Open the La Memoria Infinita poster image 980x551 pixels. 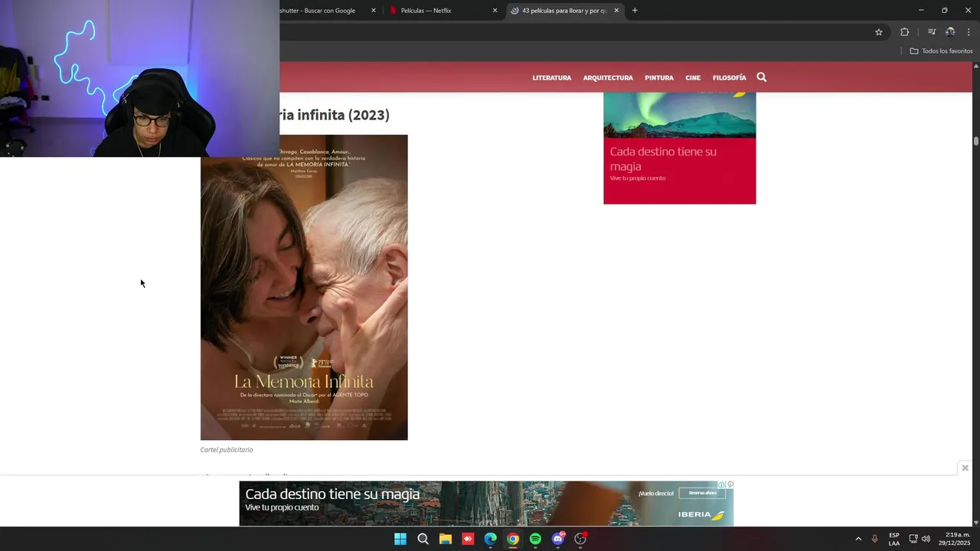point(304,288)
